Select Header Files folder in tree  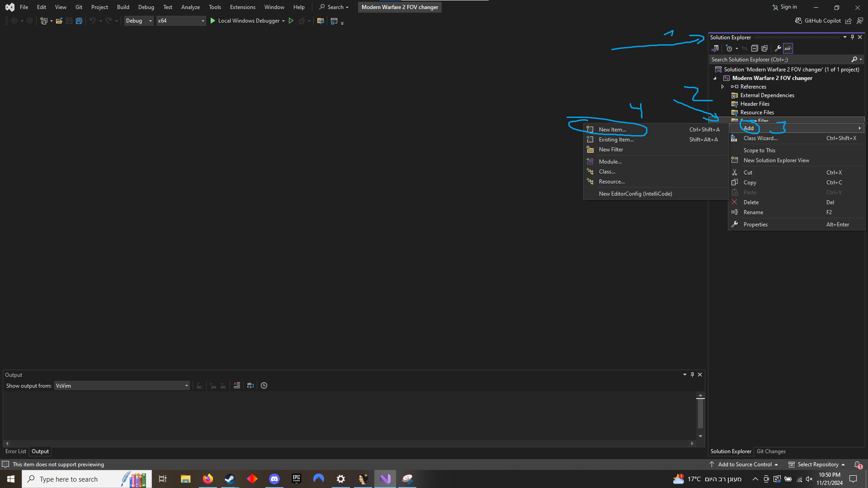755,104
